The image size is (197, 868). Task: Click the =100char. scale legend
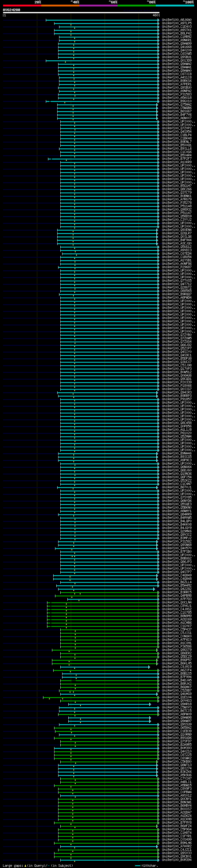point(146,866)
